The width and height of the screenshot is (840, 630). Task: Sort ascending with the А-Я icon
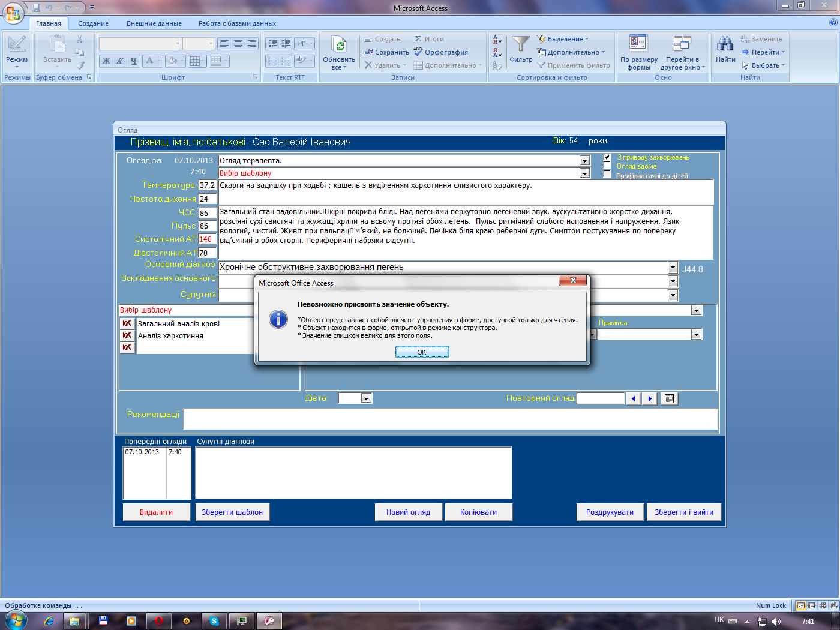coord(497,39)
